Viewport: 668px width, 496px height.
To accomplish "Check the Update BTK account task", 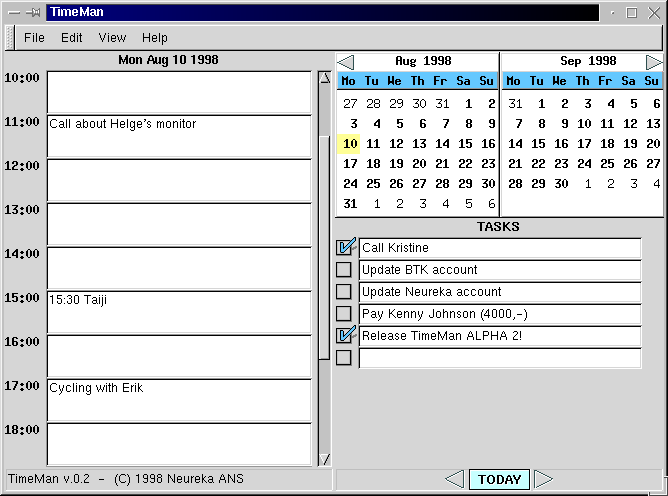I will [x=344, y=270].
